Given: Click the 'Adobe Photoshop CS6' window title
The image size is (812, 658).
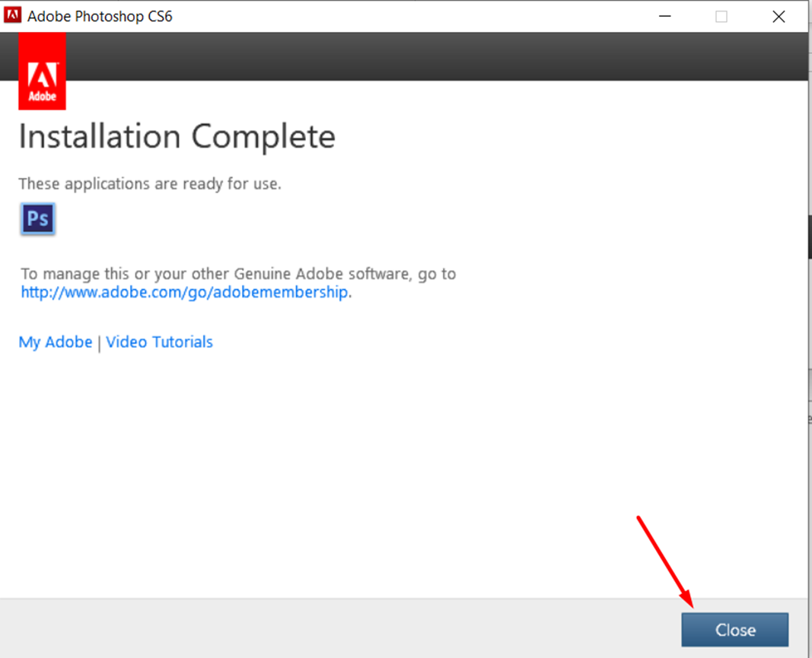Looking at the screenshot, I should pyautogui.click(x=100, y=17).
